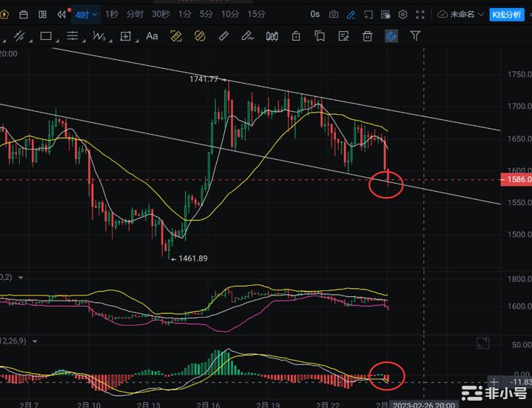Switch to the 分时 timeframe
532x408 pixels.
[135, 14]
